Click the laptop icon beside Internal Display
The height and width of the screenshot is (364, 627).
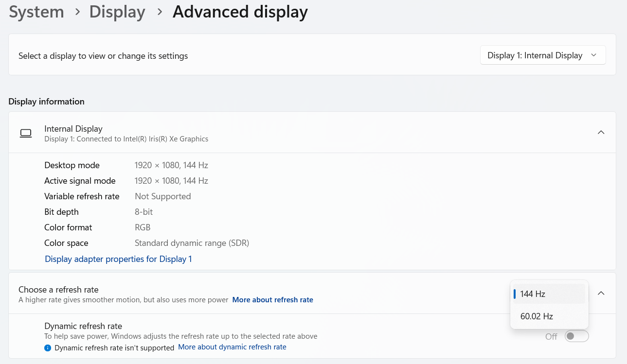coord(26,133)
